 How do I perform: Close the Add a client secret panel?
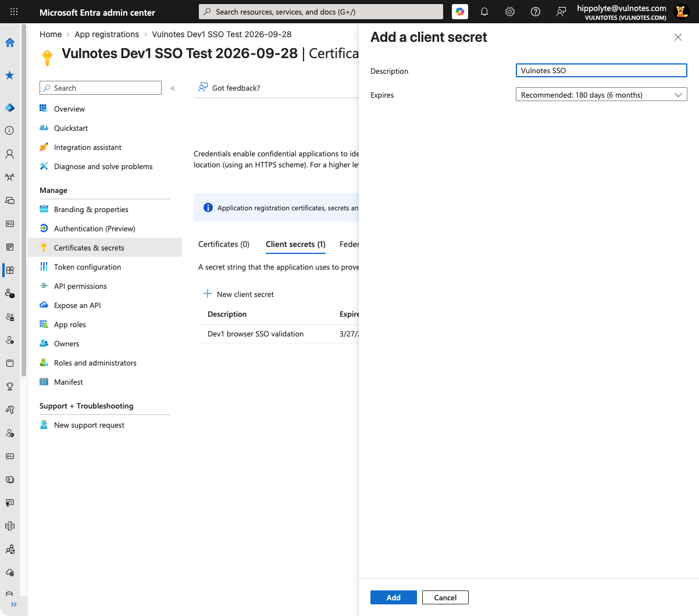pos(678,37)
